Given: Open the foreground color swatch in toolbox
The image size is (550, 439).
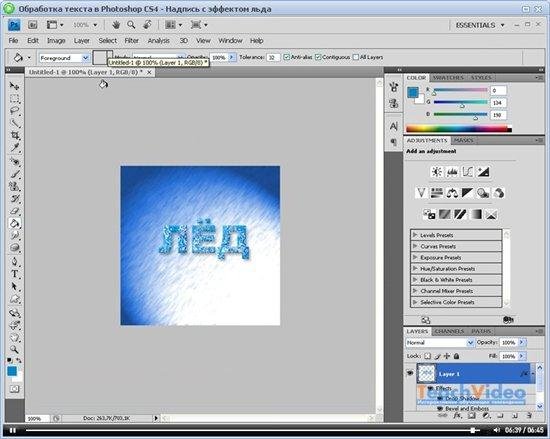Looking at the screenshot, I should coord(12,371).
